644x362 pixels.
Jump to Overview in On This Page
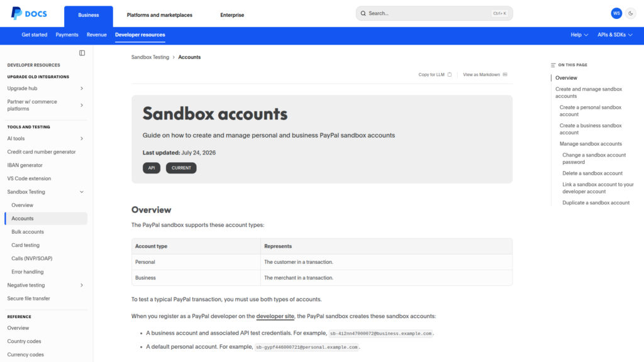pos(566,78)
